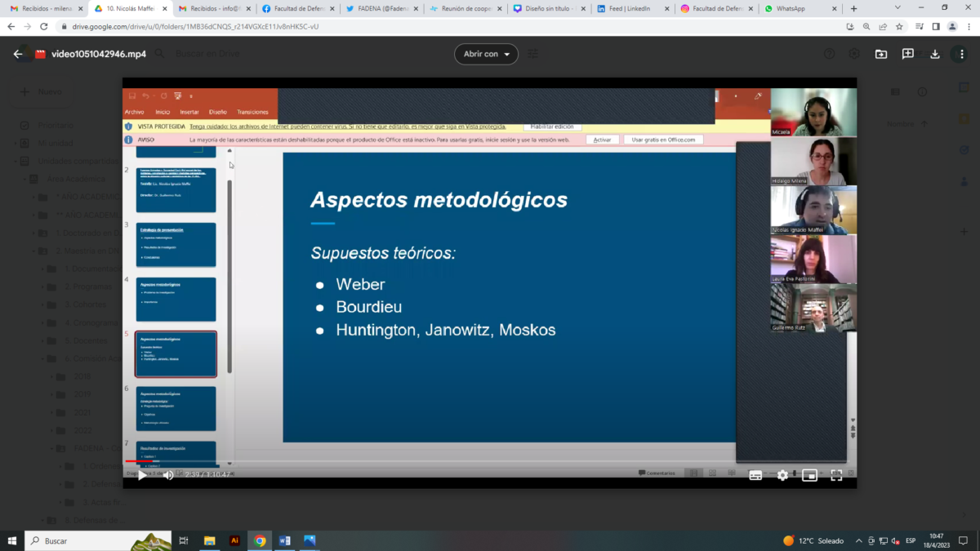Viewport: 980px width, 551px height.
Task: Click the Windows 'Buscar' search box
Action: 98,540
